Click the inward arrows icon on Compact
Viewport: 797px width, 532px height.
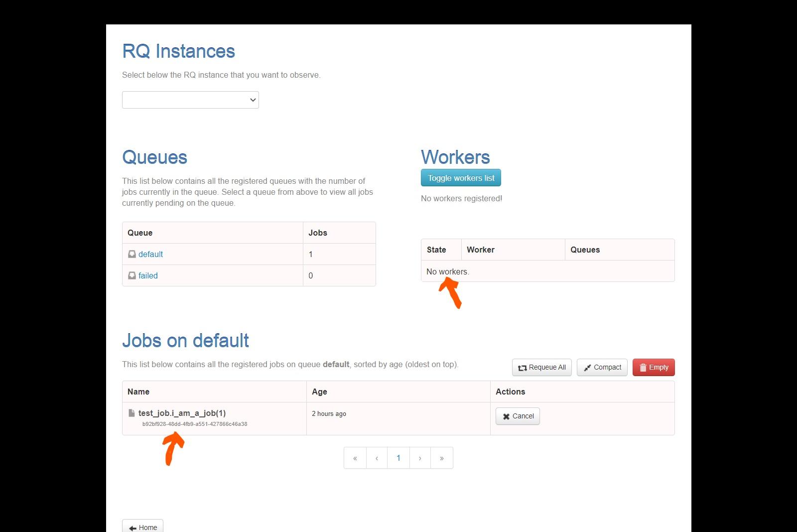pyautogui.click(x=588, y=368)
